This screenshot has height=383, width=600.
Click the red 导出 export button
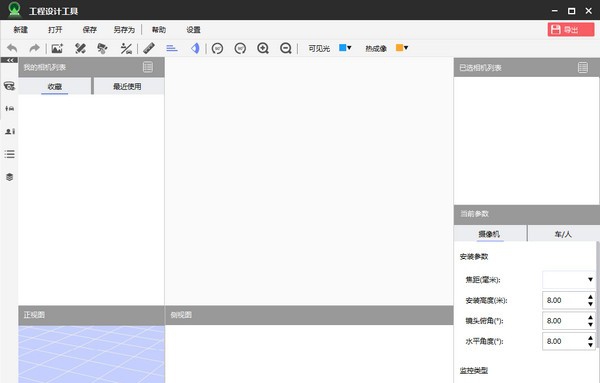571,29
